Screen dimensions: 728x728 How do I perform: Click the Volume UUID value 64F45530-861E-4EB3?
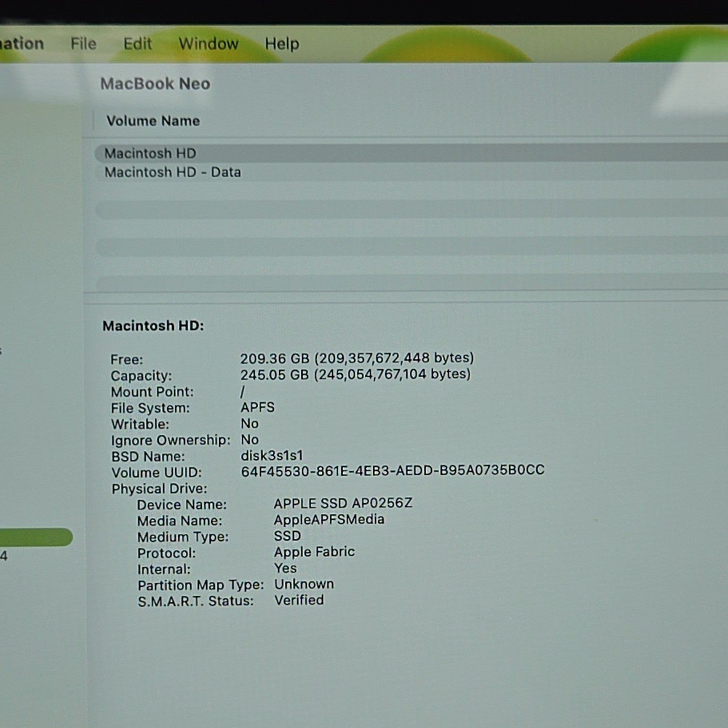coord(393,470)
